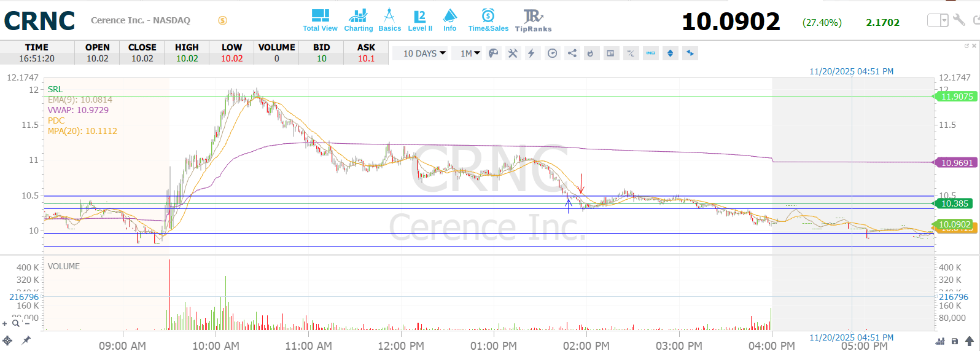Click the vertical expand arrows icon
This screenshot has height=351, width=980.
(670, 53)
